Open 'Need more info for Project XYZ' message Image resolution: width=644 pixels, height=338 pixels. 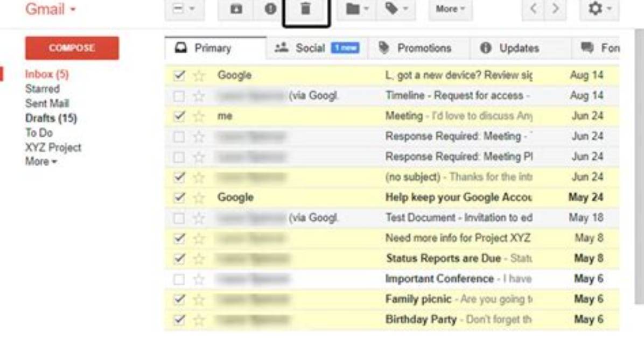392,238
